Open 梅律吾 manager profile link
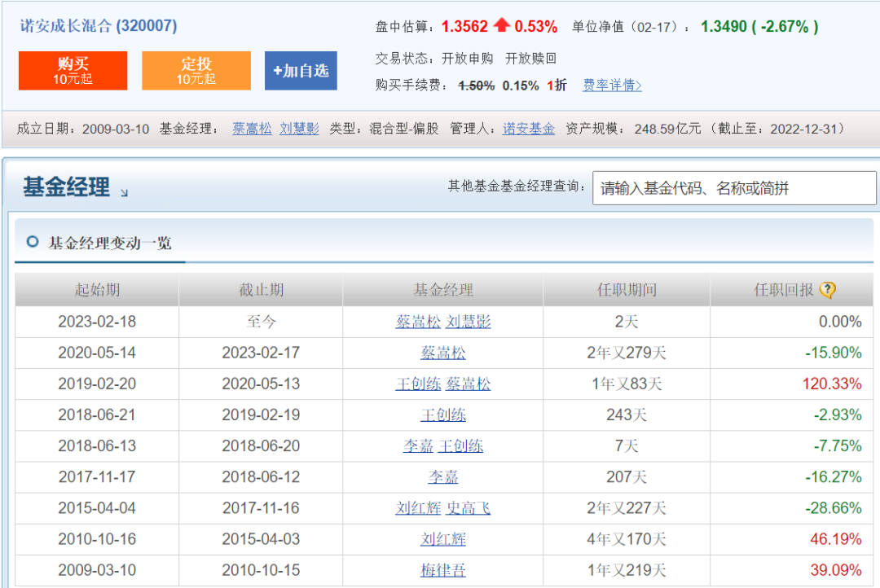 click(443, 570)
